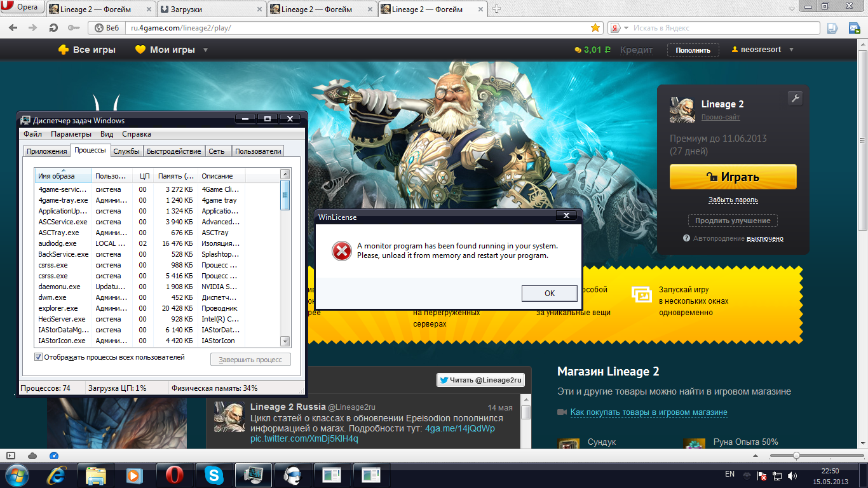The height and width of the screenshot is (488, 868).
Task: Open Internet Explorer from taskbar
Action: [58, 475]
